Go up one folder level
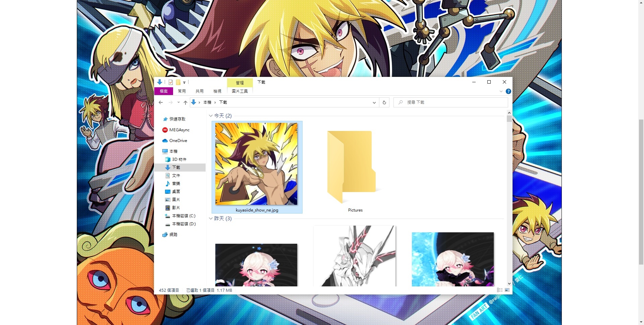This screenshot has height=325, width=644. [x=185, y=102]
